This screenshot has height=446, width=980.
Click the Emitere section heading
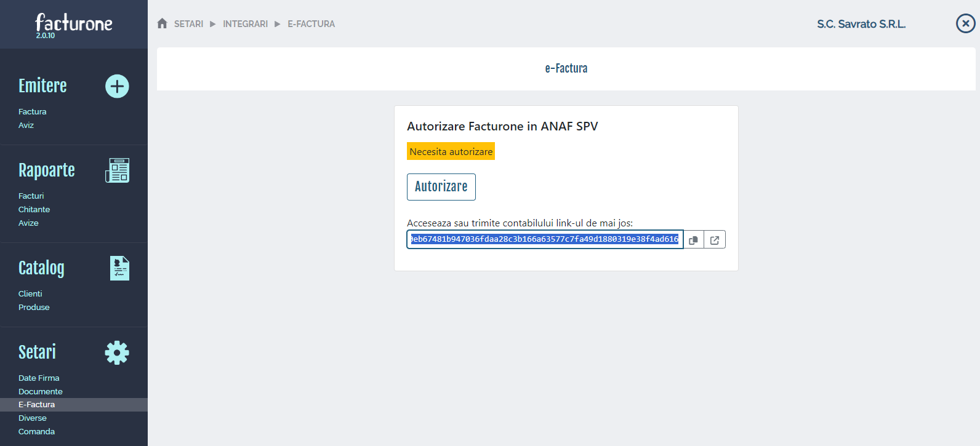click(42, 86)
